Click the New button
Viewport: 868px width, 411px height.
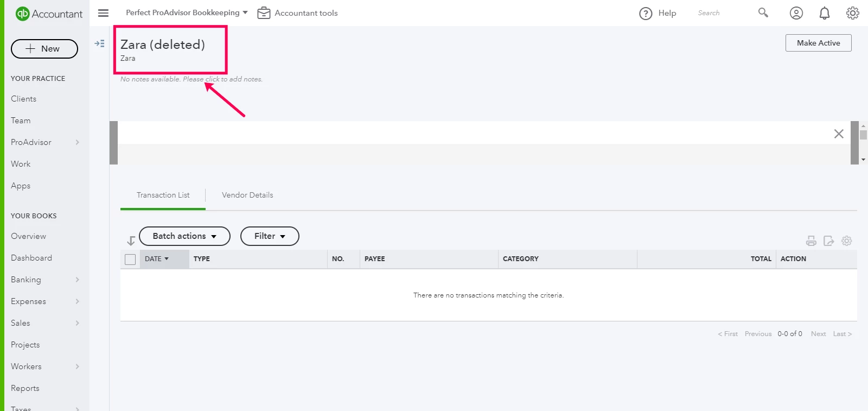[44, 49]
